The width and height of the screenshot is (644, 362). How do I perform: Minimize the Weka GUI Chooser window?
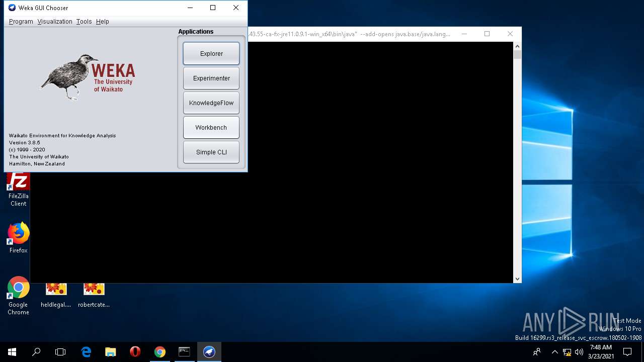pos(190,8)
